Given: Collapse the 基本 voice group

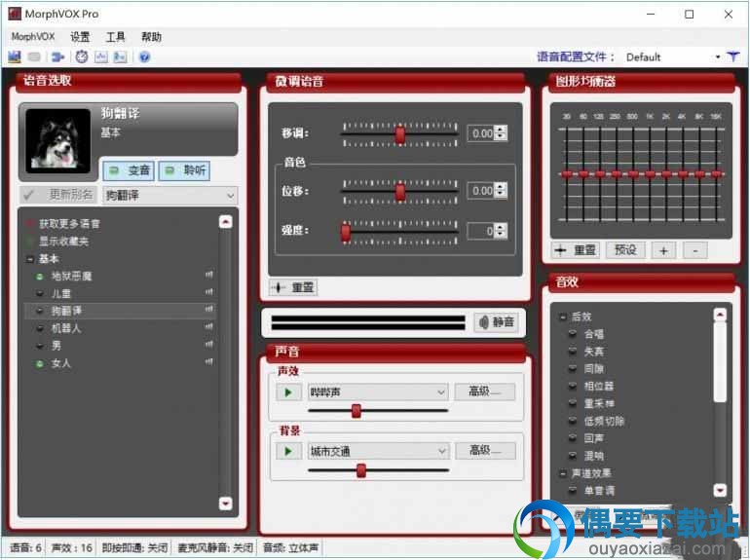Looking at the screenshot, I should coord(29,259).
